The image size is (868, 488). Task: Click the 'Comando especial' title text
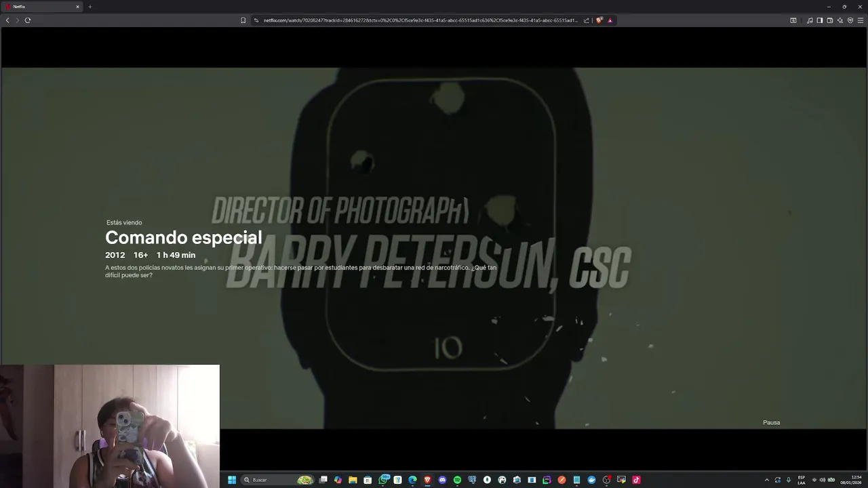(183, 237)
